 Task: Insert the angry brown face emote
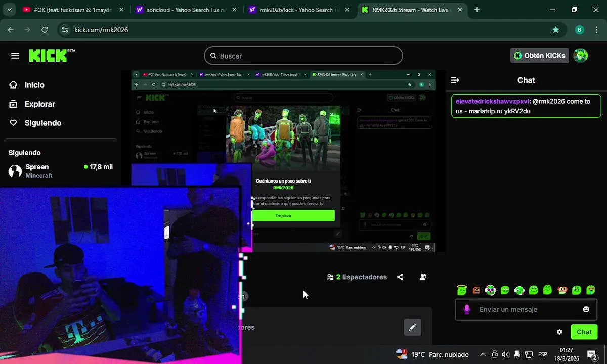click(x=476, y=290)
